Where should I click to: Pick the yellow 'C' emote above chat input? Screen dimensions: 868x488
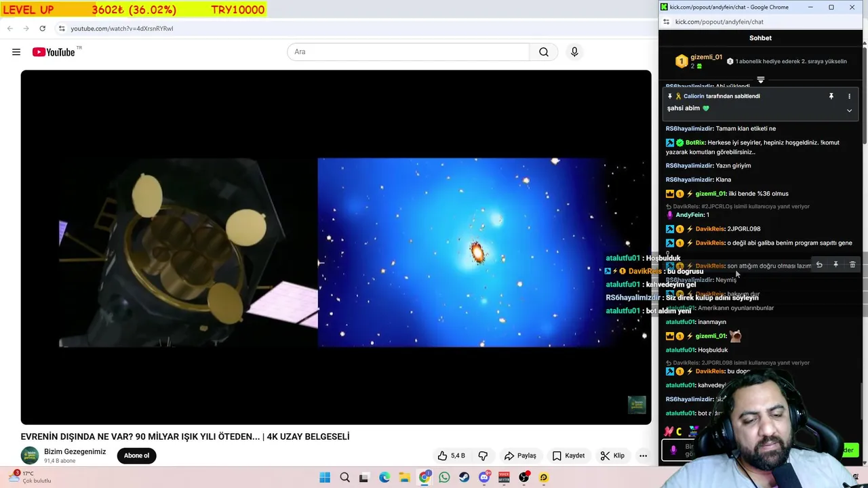pyautogui.click(x=679, y=432)
